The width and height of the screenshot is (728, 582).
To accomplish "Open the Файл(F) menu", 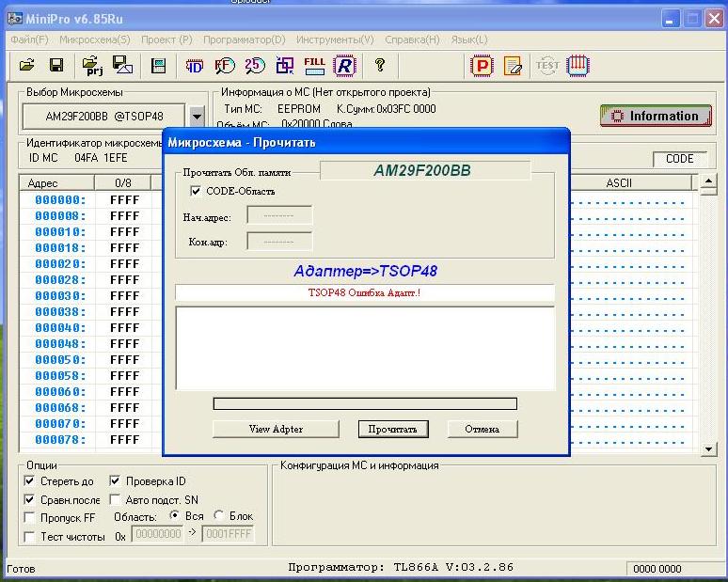I will tap(29, 39).
